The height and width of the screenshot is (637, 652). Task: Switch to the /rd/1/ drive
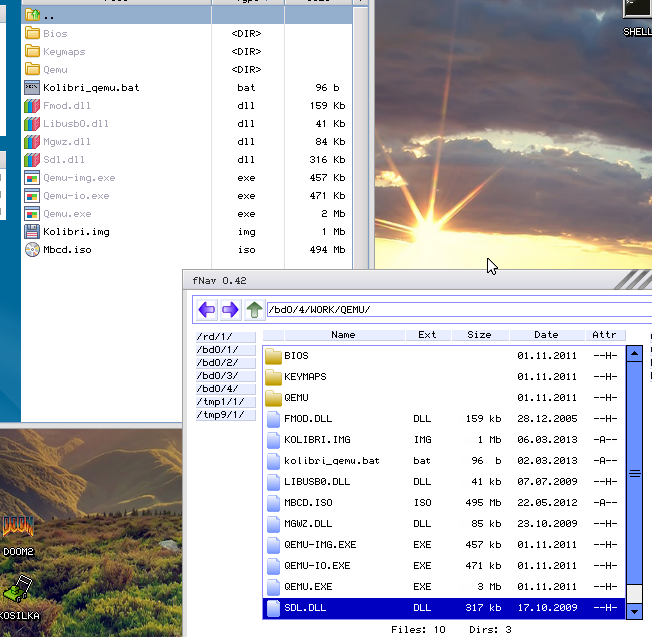pyautogui.click(x=225, y=337)
